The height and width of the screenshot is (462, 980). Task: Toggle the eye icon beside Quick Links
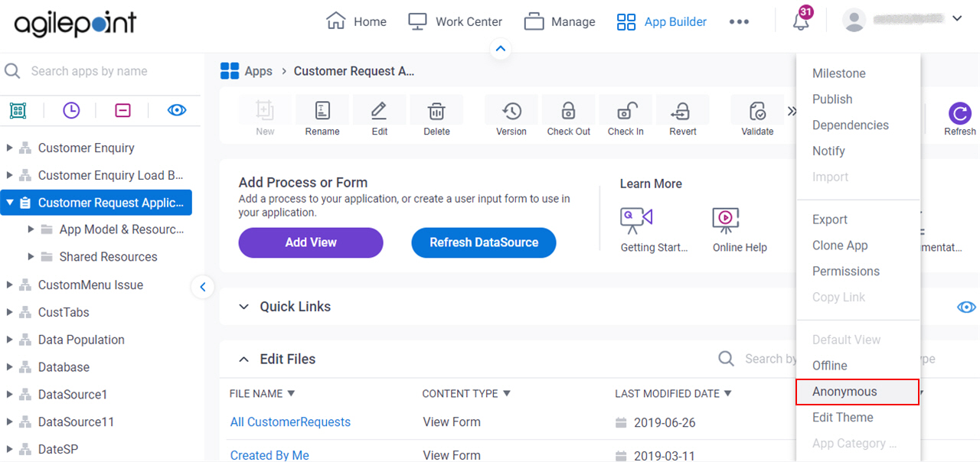click(966, 307)
